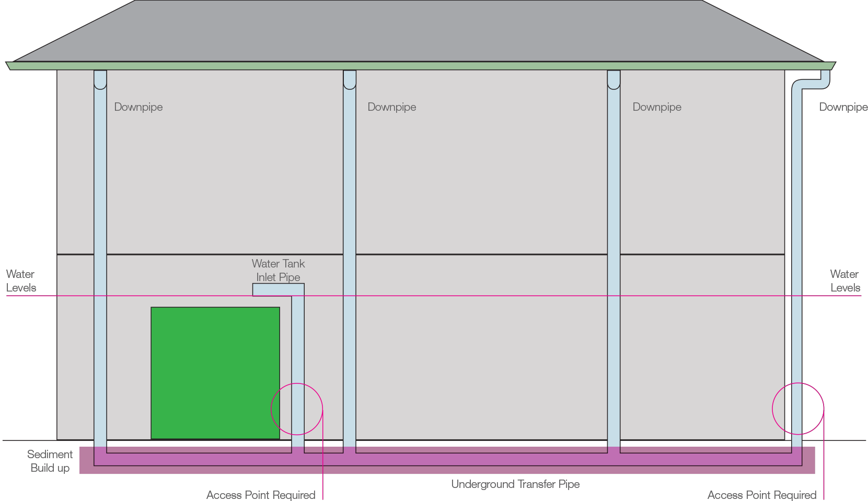
Task: Click the grey roof of the house
Action: point(418,31)
